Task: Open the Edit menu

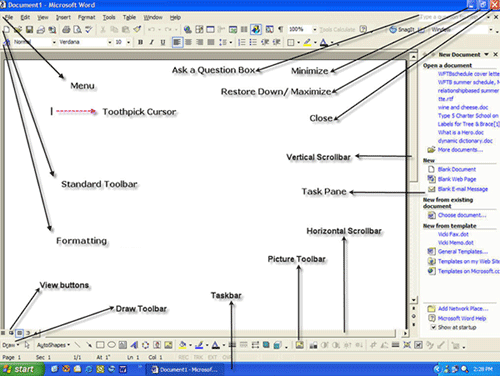Action: tap(25, 17)
